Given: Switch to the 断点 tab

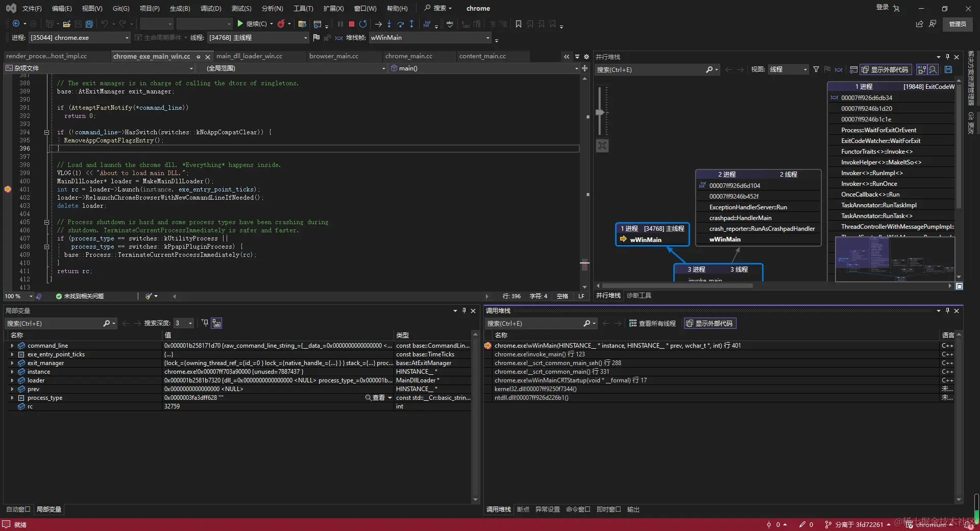Looking at the screenshot, I should [x=523, y=510].
